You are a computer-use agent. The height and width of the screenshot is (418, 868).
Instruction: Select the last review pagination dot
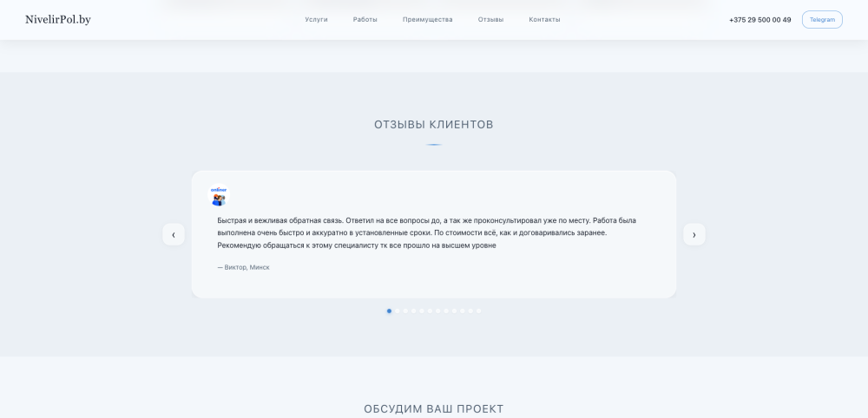(479, 310)
